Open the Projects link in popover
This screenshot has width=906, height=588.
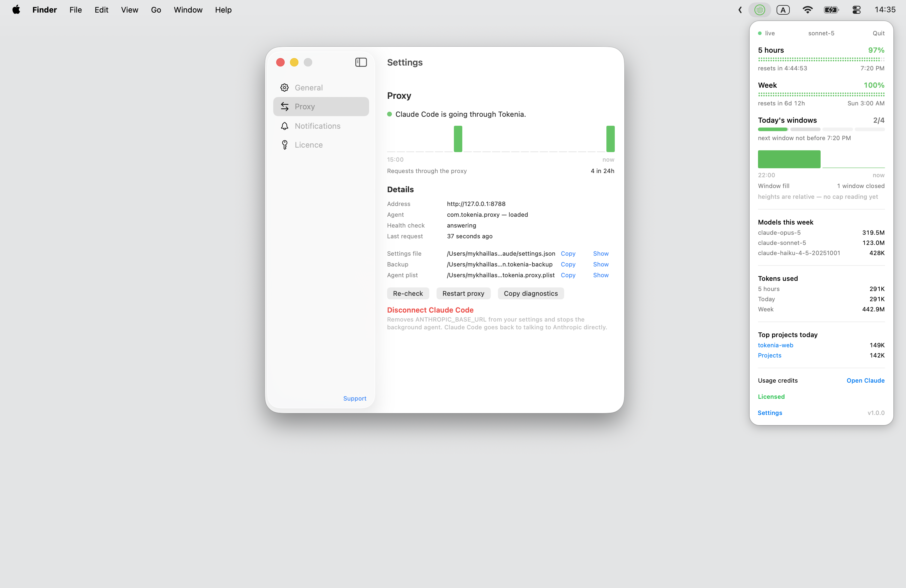coord(769,355)
